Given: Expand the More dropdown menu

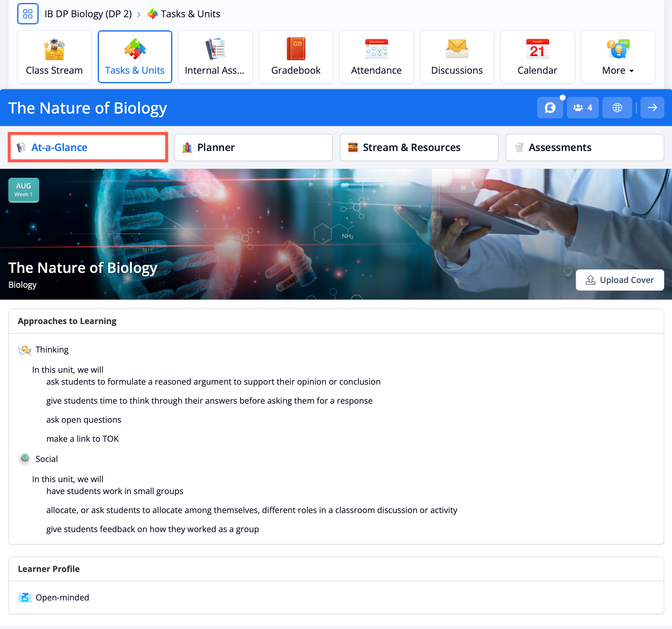Looking at the screenshot, I should (618, 57).
